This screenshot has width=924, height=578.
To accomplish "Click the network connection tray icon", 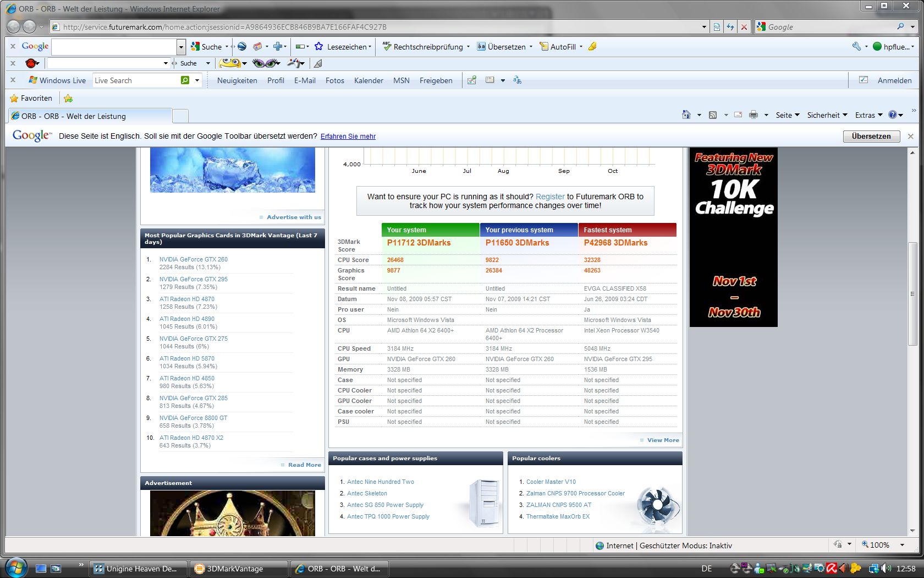I will pos(873,568).
